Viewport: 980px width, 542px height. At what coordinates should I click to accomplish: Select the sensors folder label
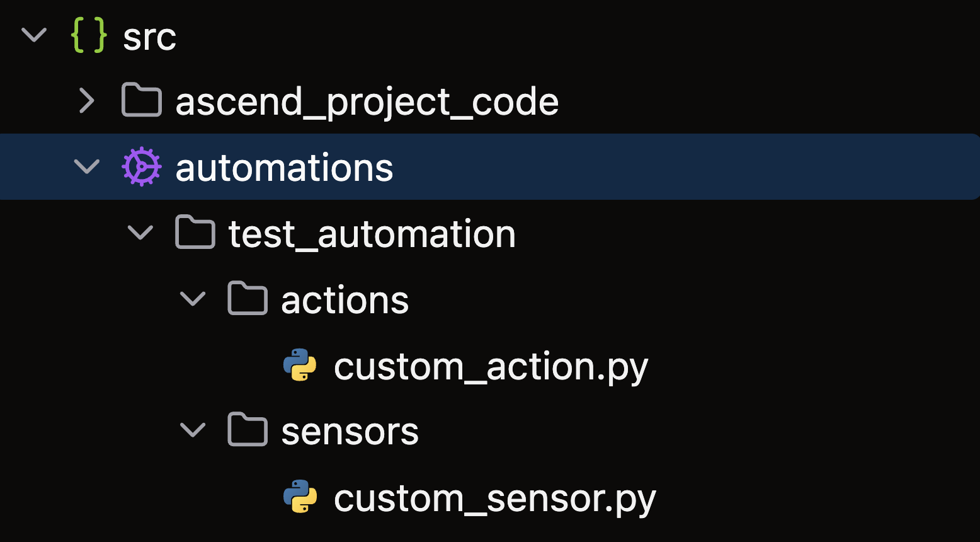click(x=350, y=432)
